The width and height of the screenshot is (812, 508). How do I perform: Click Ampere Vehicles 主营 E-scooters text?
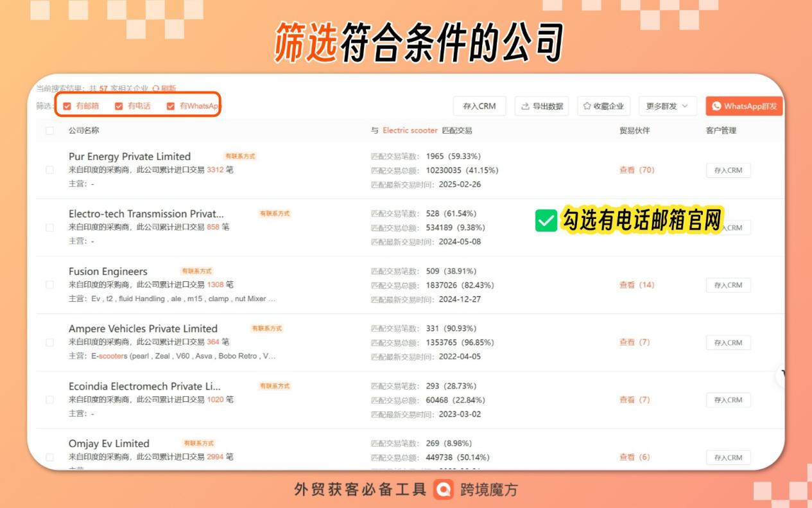184,356
